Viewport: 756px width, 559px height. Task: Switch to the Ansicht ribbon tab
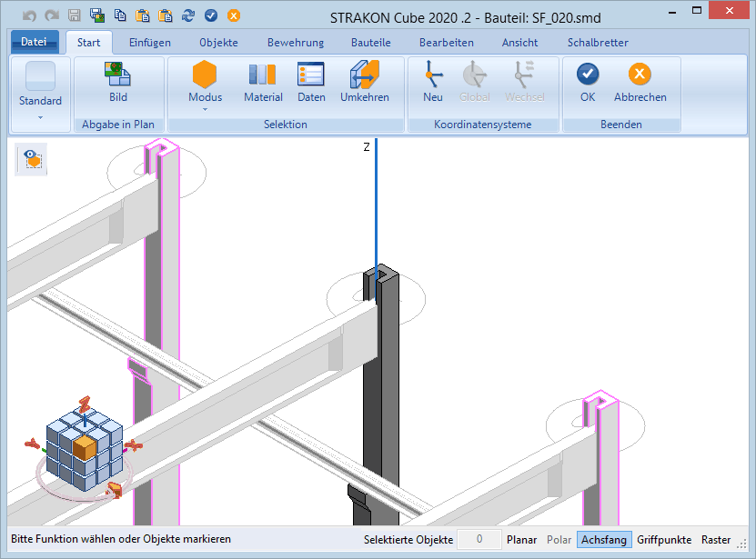click(x=519, y=43)
